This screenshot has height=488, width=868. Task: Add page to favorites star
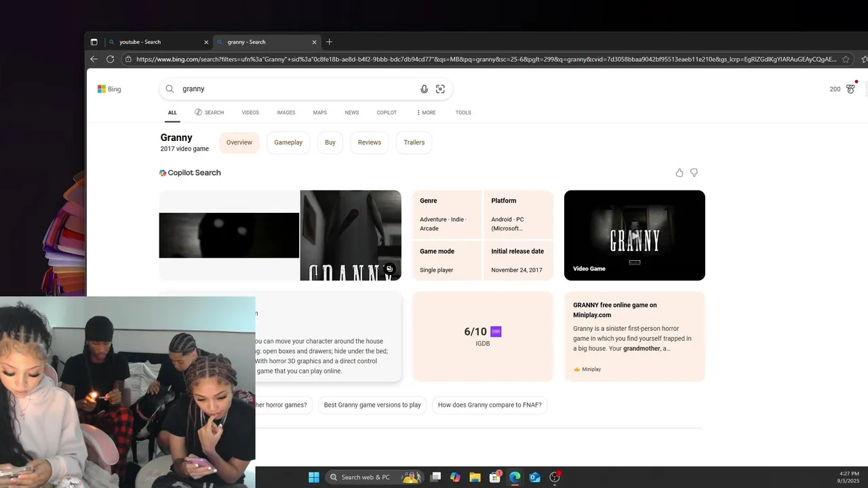[x=846, y=60]
